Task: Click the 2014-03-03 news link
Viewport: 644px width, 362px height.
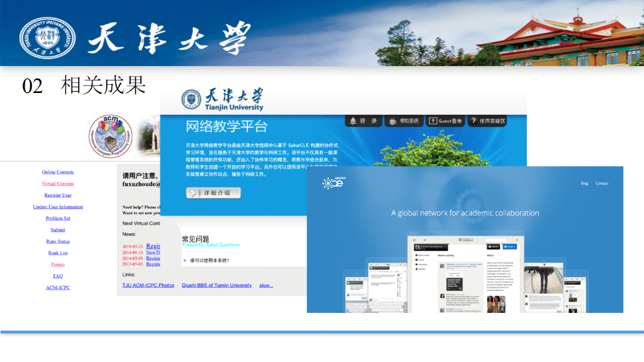Action: [x=153, y=258]
